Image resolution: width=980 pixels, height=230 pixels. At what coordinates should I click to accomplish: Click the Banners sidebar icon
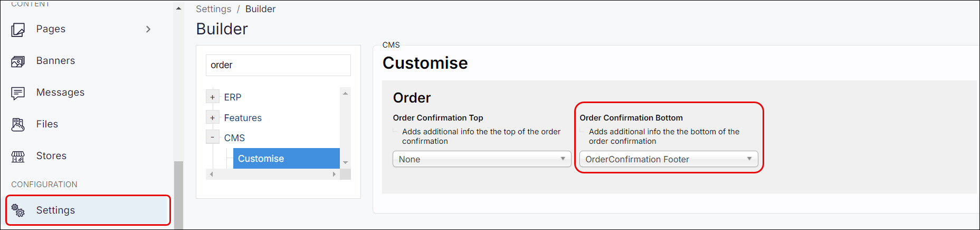[x=18, y=61]
